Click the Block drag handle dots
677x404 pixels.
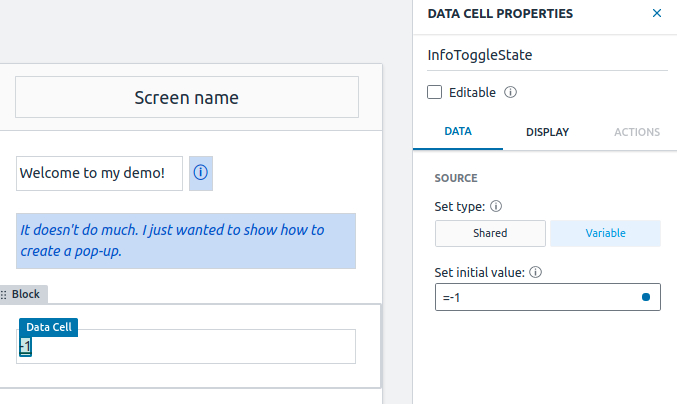coord(4,295)
